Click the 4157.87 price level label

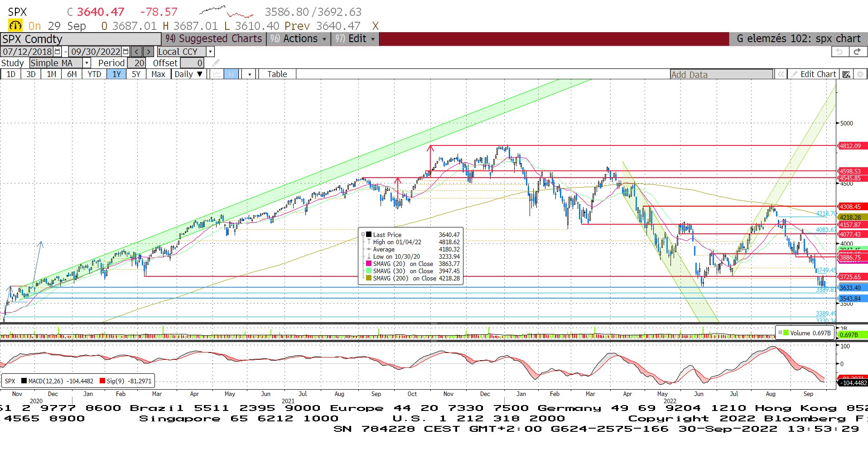coord(853,225)
